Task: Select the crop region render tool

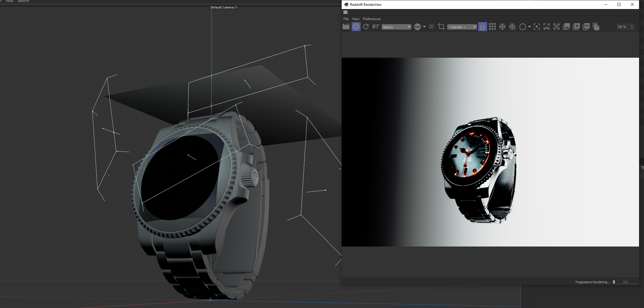Action: [x=441, y=27]
